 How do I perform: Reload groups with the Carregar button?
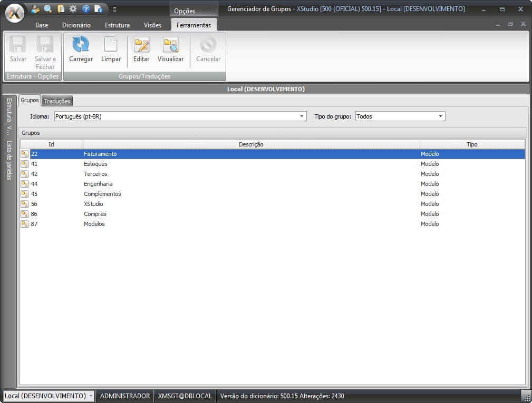coord(81,50)
